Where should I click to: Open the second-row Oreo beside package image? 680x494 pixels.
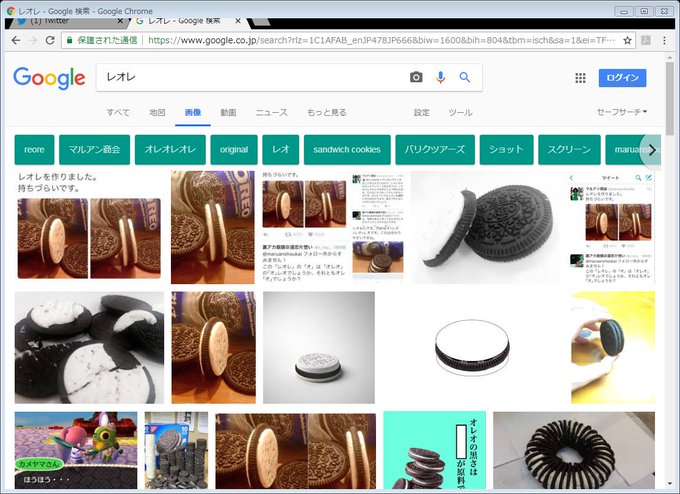click(x=213, y=347)
